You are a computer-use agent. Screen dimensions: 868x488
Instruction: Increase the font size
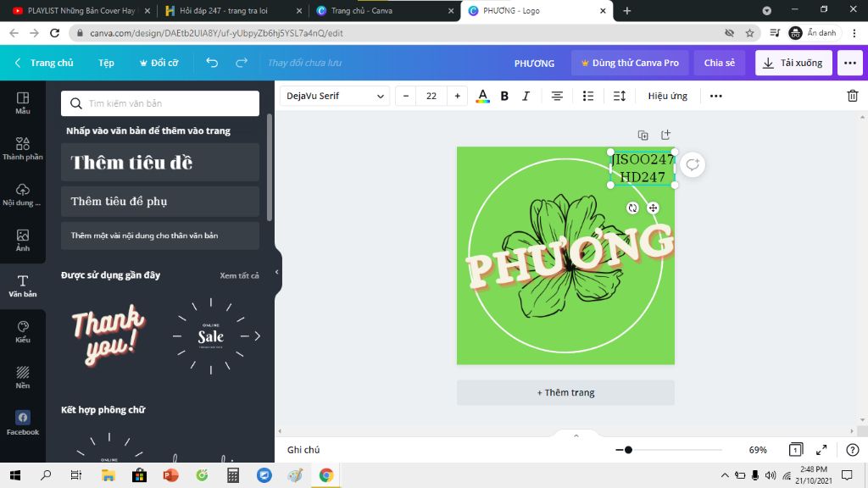click(457, 97)
